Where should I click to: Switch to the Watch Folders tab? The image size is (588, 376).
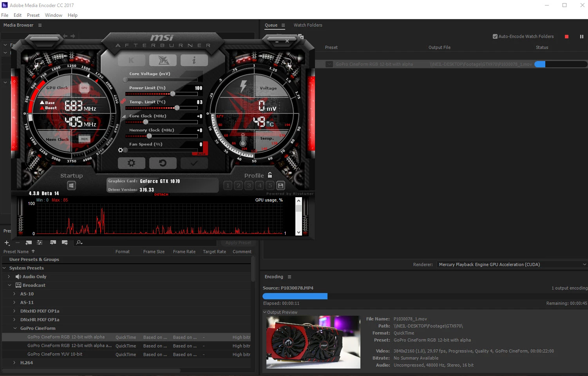click(308, 25)
